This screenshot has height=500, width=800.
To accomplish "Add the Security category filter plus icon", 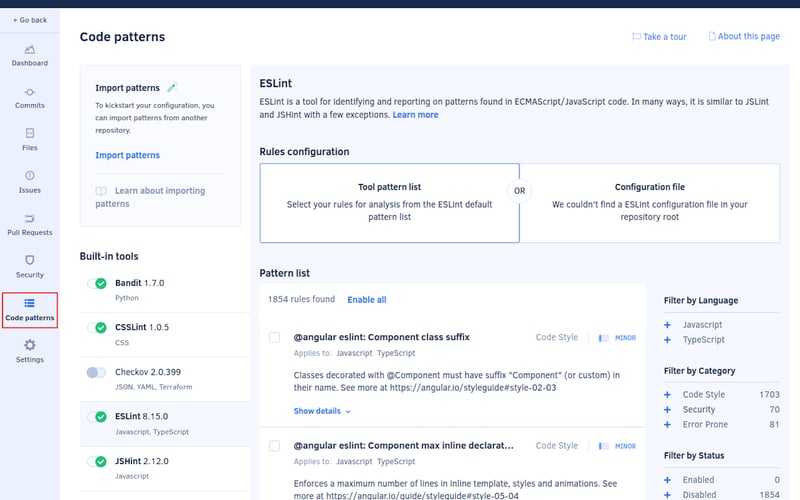I will (667, 409).
